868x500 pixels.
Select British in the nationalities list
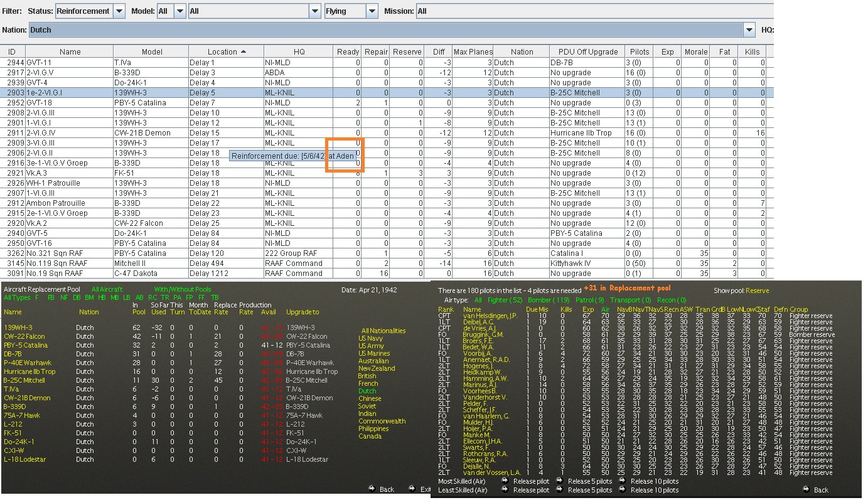[367, 376]
